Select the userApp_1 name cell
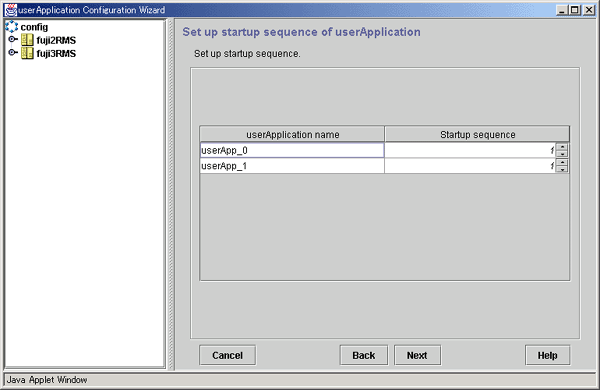 click(292, 166)
